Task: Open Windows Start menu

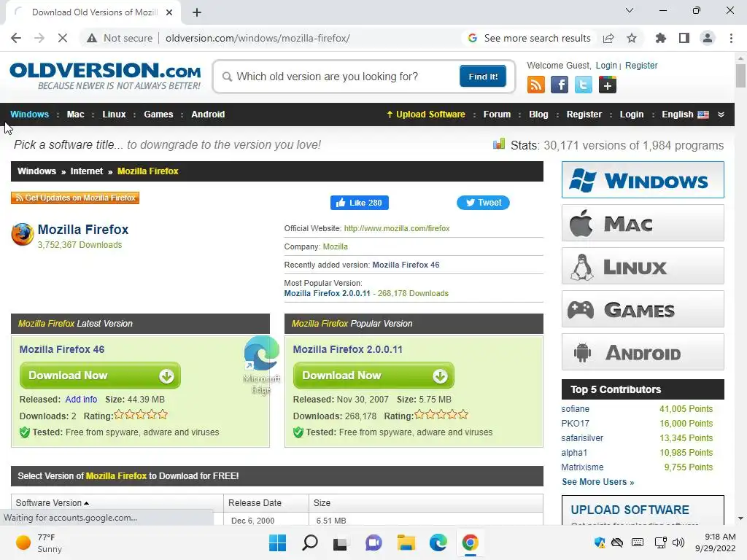Action: pos(277,542)
